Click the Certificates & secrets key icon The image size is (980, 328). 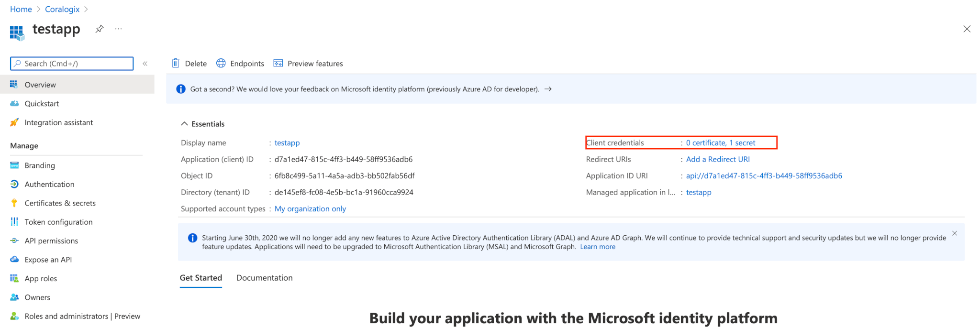point(14,203)
